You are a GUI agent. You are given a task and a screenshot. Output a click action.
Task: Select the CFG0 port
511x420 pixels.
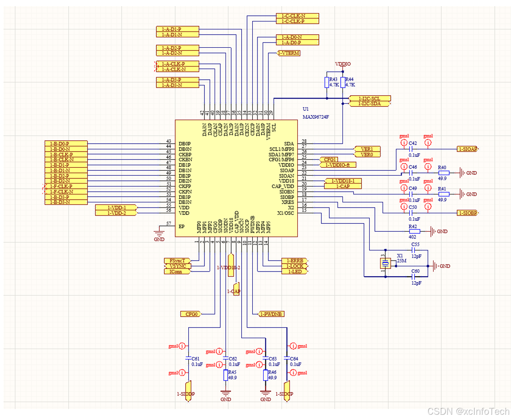(x=191, y=314)
